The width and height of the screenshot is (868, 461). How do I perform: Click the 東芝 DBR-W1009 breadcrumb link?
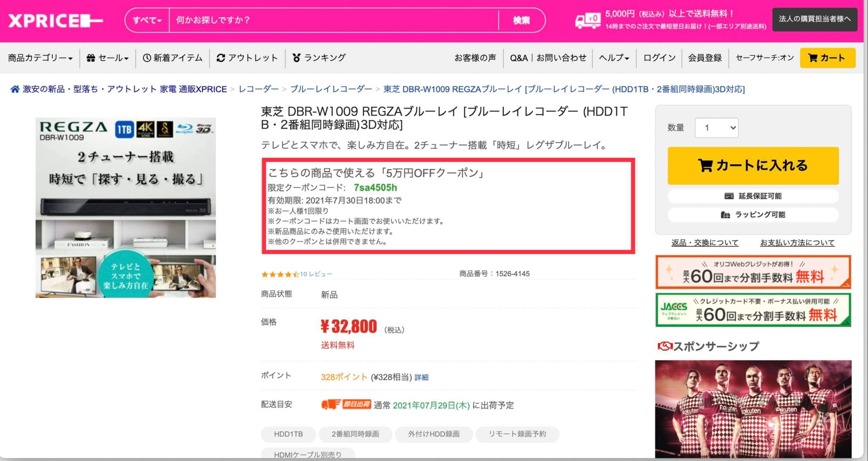(564, 89)
